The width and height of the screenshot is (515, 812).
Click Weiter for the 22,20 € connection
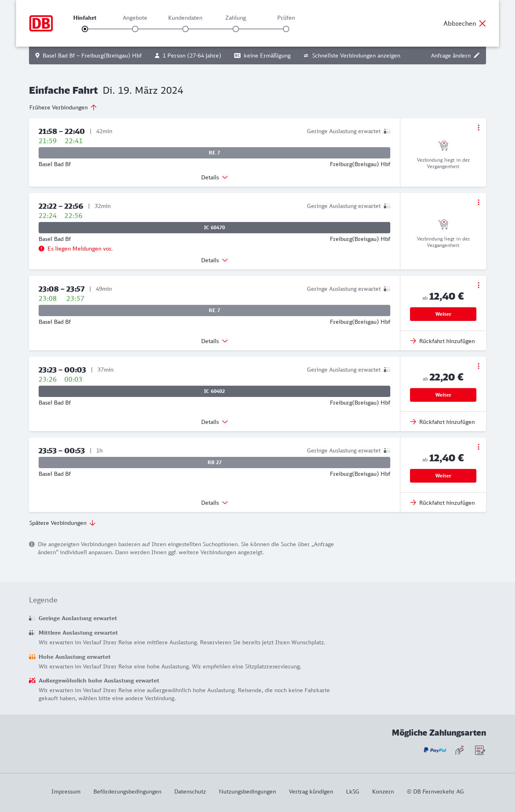(x=443, y=395)
